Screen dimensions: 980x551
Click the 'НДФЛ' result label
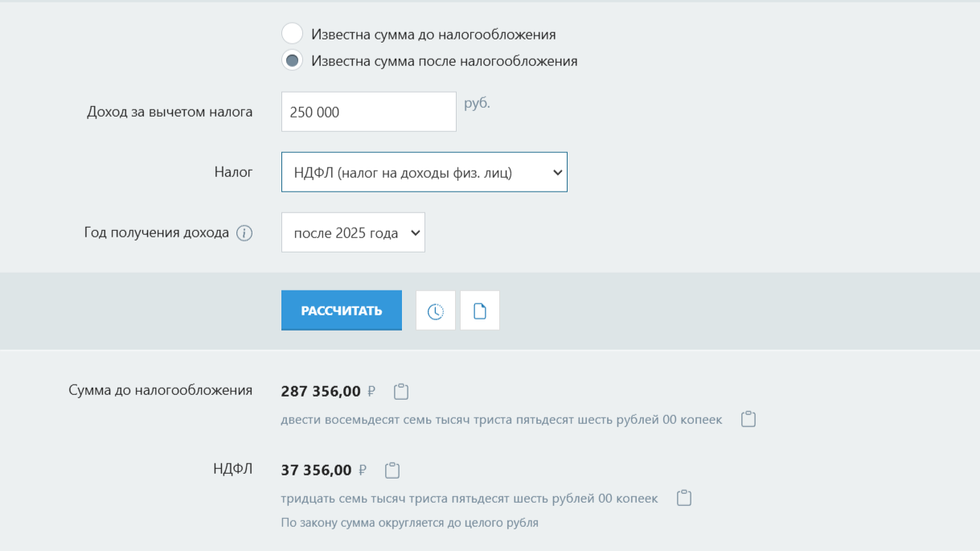232,469
